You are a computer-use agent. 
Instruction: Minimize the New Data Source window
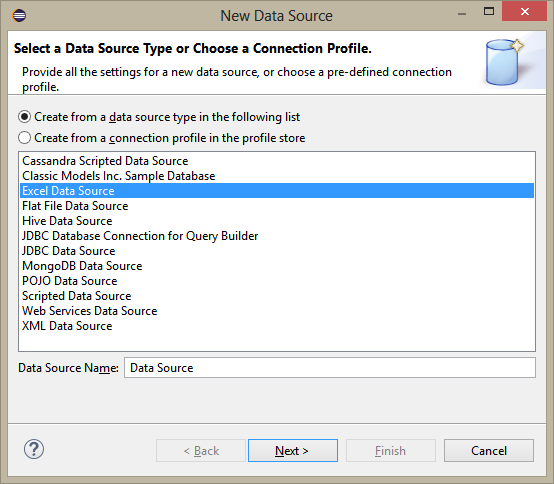[462, 14]
